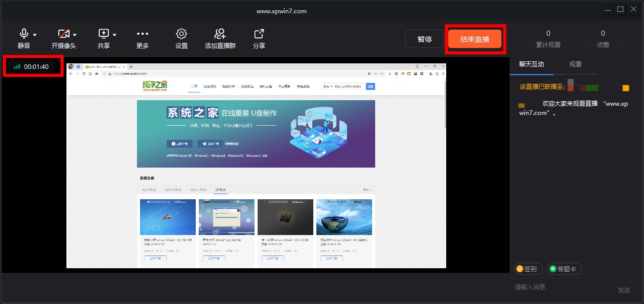
Task: Select the Win10系统 category tab
Action: point(174,190)
